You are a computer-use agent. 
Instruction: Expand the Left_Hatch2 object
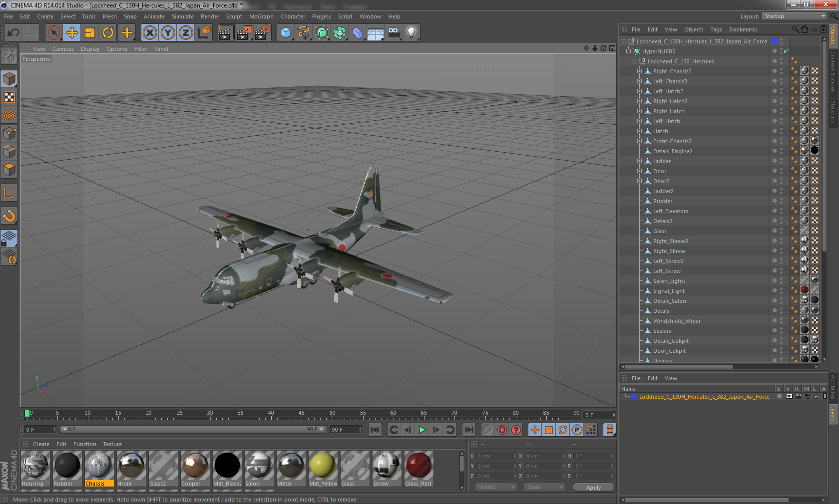point(640,91)
